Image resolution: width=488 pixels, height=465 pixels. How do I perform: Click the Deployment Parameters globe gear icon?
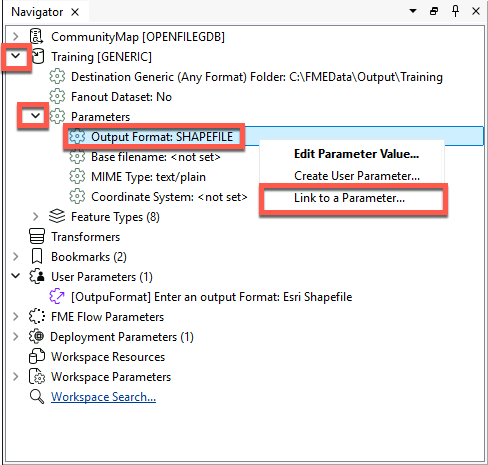(36, 336)
